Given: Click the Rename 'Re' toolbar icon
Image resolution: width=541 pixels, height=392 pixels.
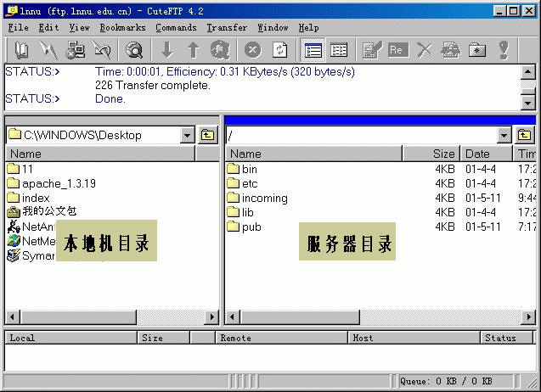Looking at the screenshot, I should pyautogui.click(x=398, y=50).
